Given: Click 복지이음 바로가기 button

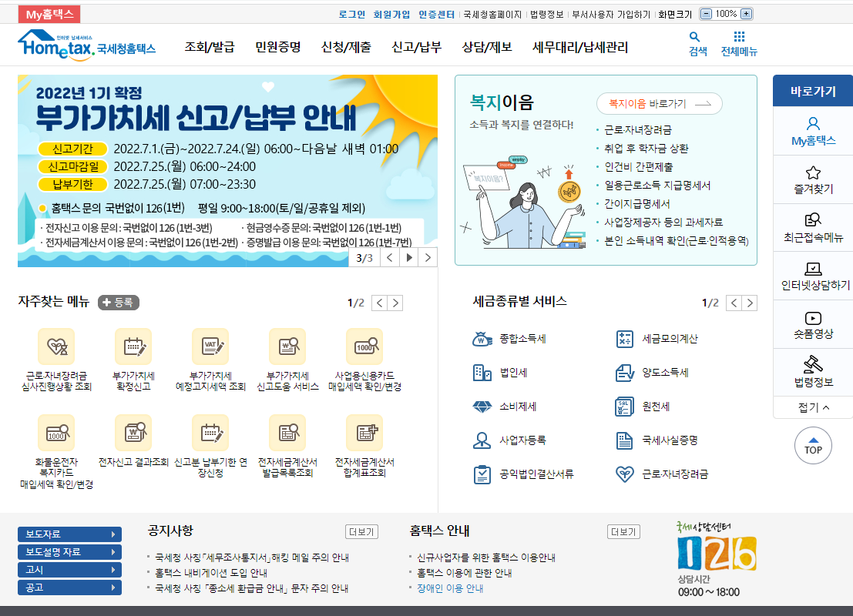Looking at the screenshot, I should (660, 104).
